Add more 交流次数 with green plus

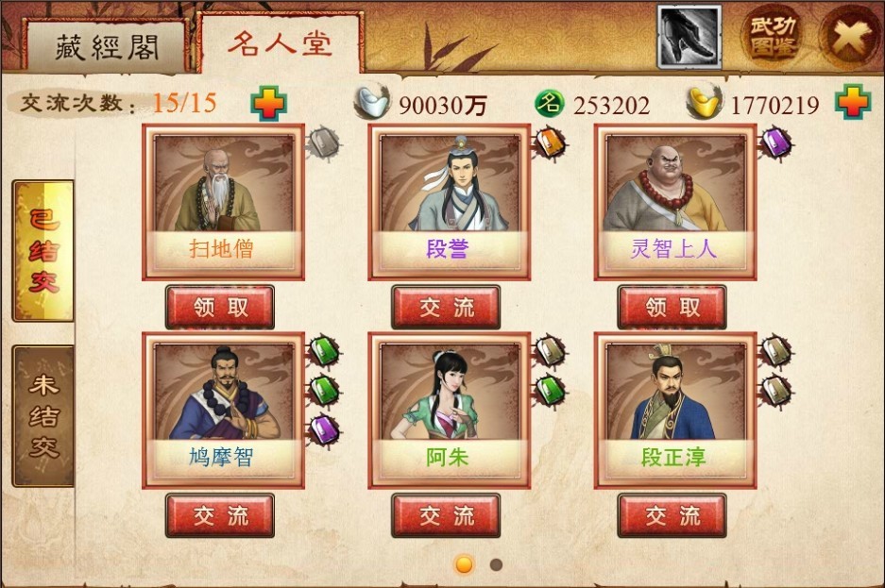tap(268, 103)
